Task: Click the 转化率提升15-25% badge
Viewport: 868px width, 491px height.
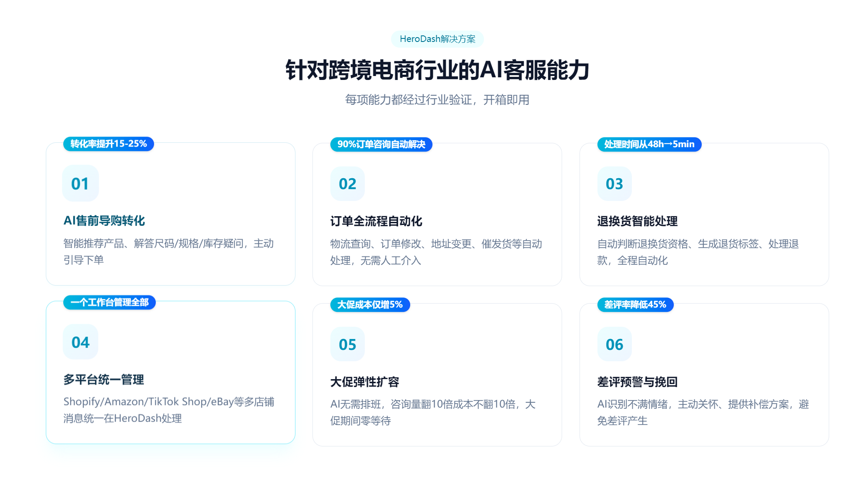Action: 109,144
